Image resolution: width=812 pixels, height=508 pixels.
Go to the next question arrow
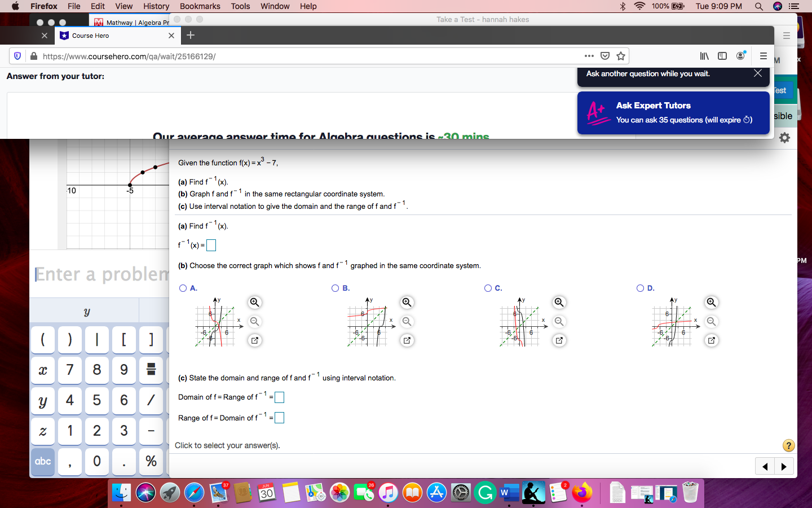pyautogui.click(x=784, y=466)
